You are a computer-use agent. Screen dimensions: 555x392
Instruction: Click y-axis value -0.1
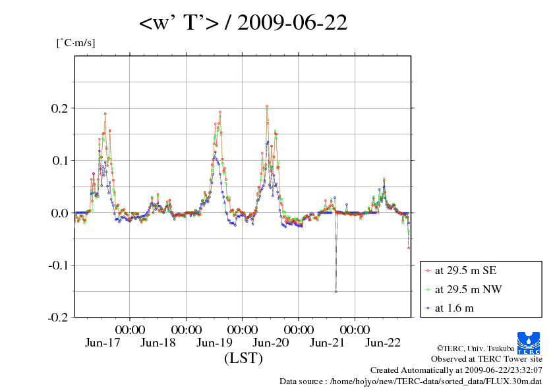[58, 266]
